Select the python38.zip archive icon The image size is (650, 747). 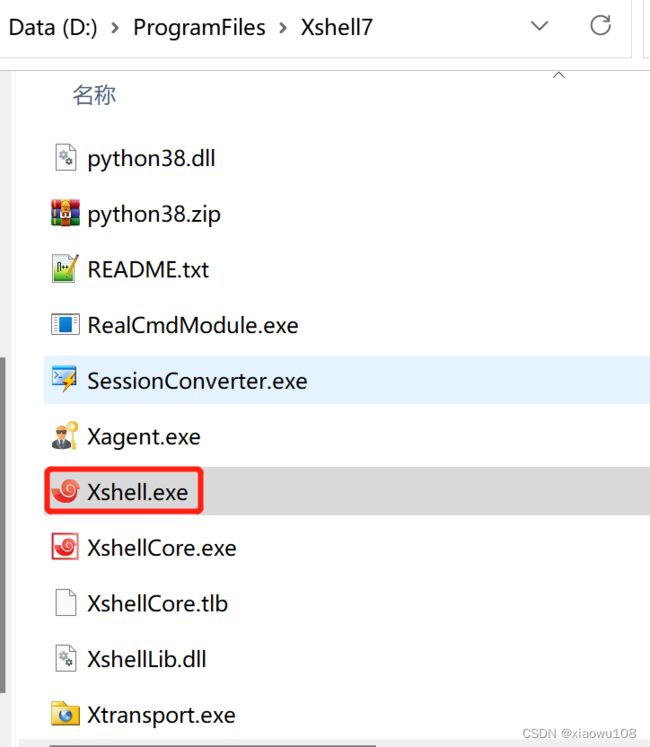point(65,213)
